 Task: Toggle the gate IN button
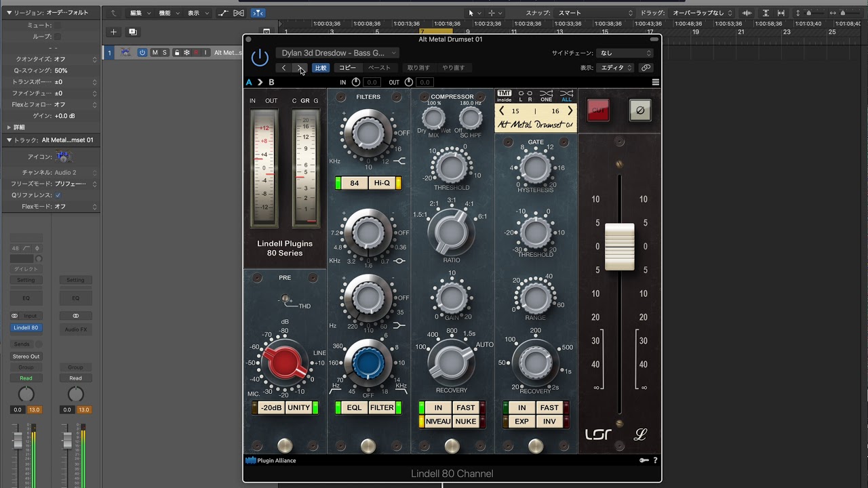522,407
